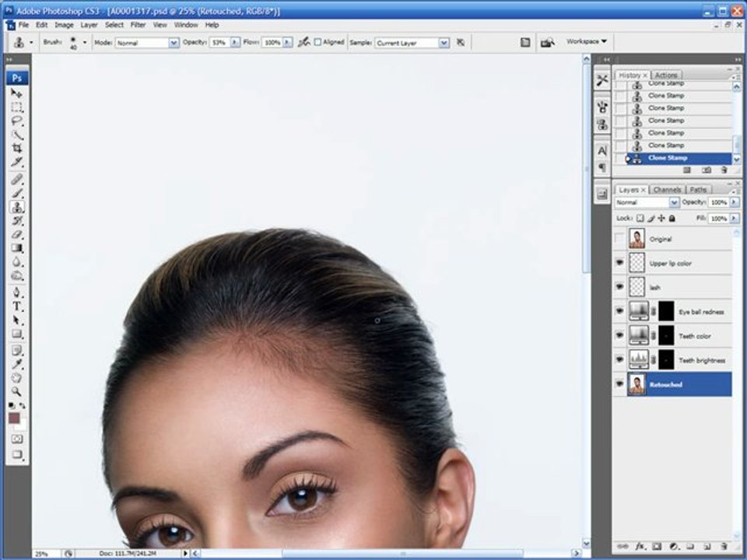This screenshot has height=560, width=747.
Task: Select the Lasso tool
Action: click(16, 121)
